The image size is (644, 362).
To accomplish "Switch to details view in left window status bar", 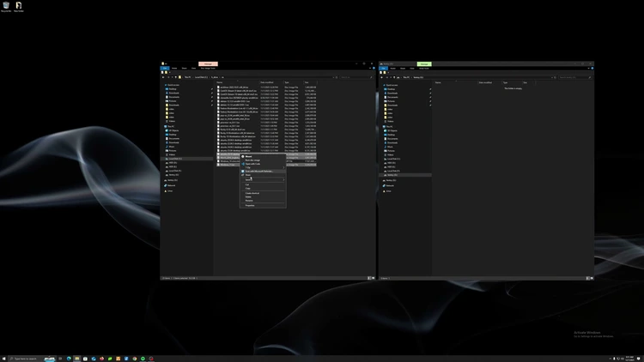I will [x=369, y=278].
